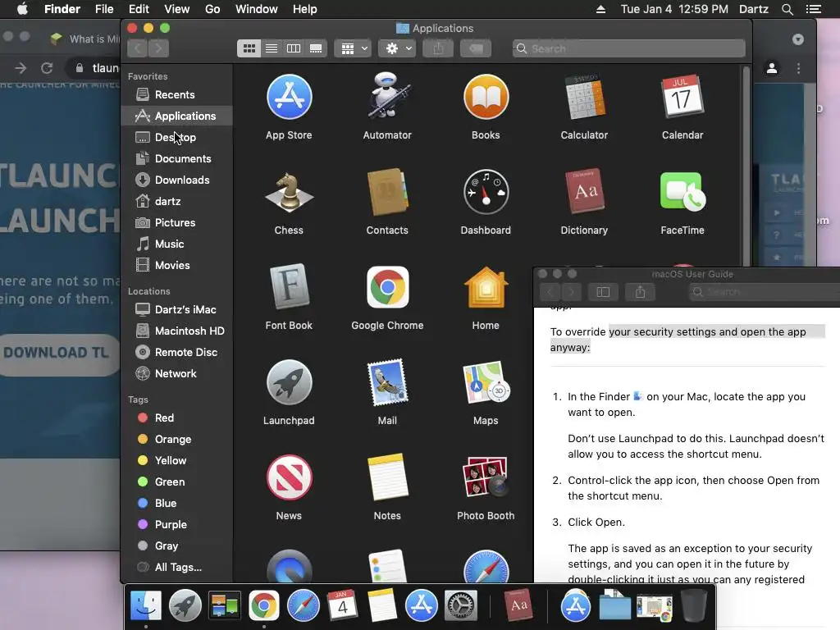Open the Automator app icon
The image size is (840, 630).
pyautogui.click(x=387, y=97)
